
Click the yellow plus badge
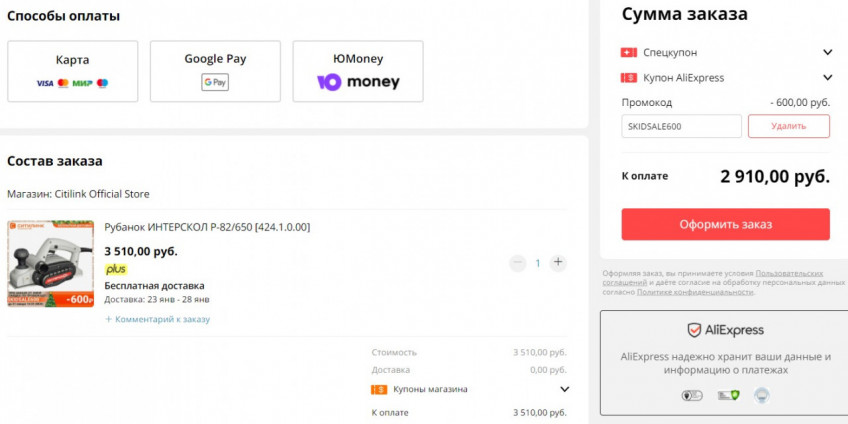coord(116,269)
